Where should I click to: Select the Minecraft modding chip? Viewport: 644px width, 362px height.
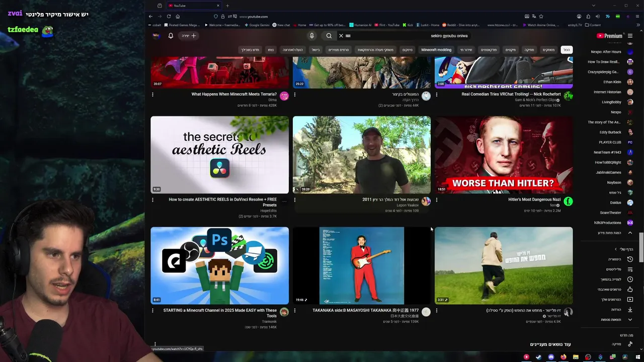436,50
